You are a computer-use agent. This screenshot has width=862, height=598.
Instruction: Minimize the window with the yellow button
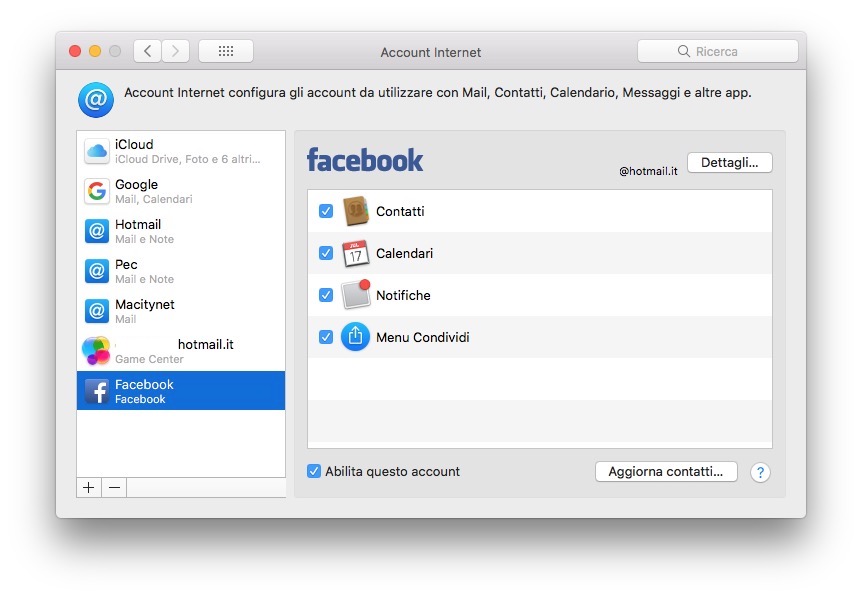coord(95,51)
